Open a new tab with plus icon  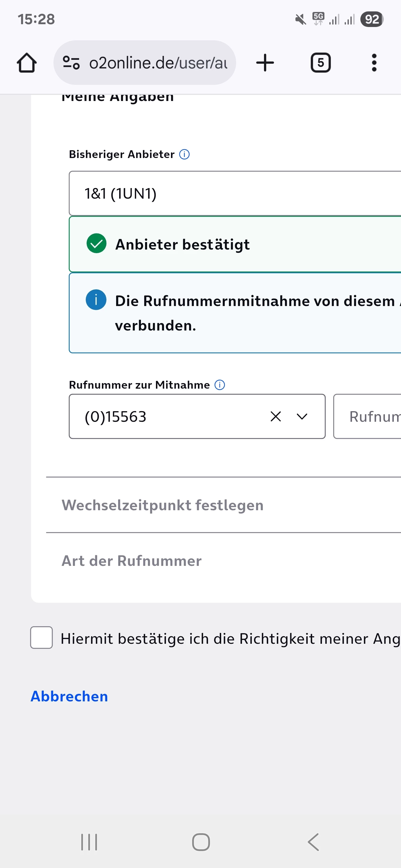tap(265, 63)
